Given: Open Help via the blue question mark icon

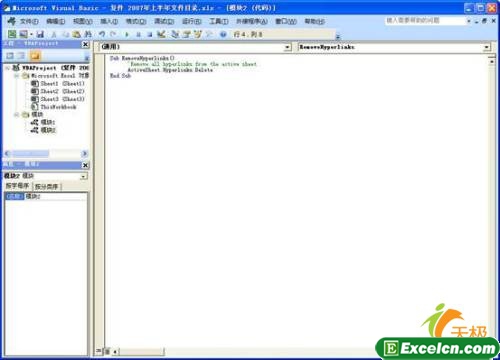Looking at the screenshot, I should tap(223, 34).
